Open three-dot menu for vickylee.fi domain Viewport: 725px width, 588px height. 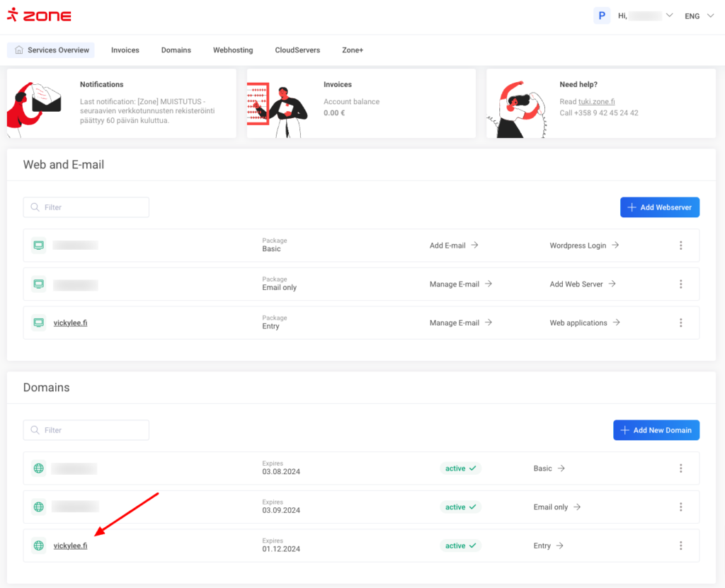[680, 546]
